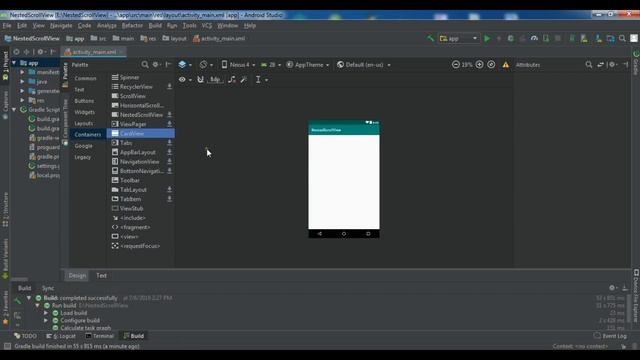Open AppTheme selection dropdown
Screen dimensions: 640x360
(x=307, y=64)
